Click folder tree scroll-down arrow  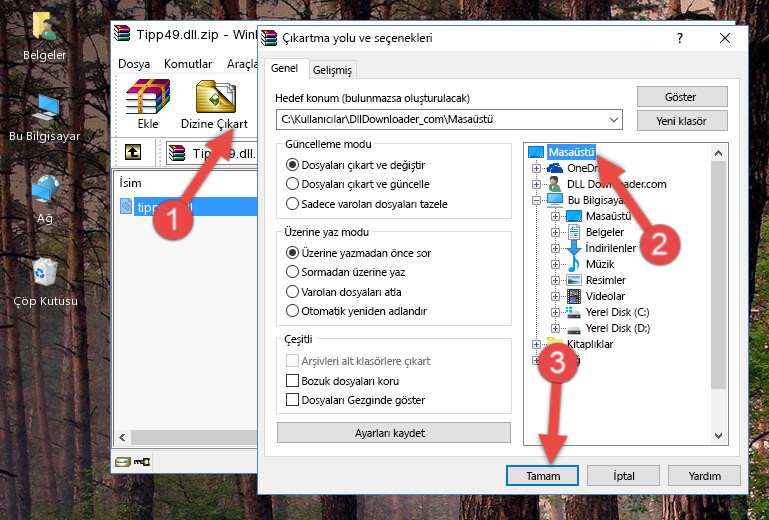pyautogui.click(x=718, y=436)
